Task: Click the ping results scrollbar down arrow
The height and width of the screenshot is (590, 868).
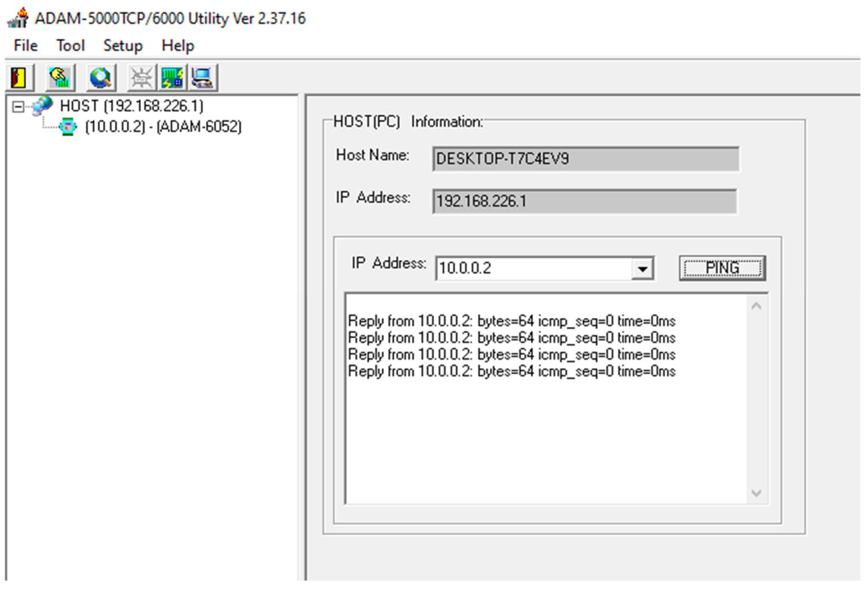Action: tap(756, 493)
